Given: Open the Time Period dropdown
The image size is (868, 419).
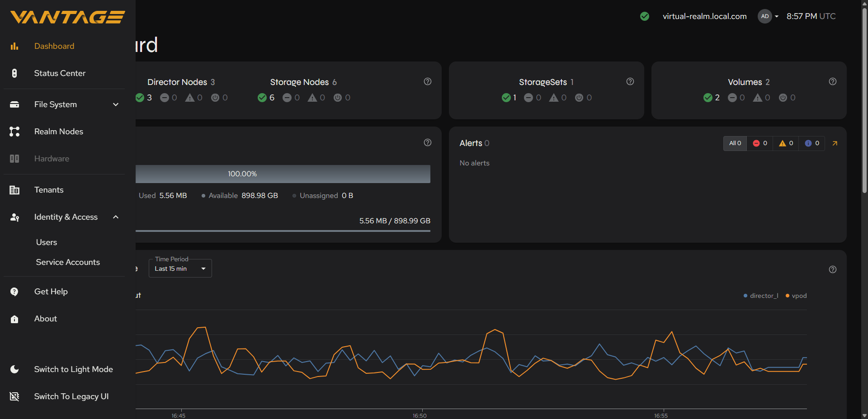Looking at the screenshot, I should pyautogui.click(x=180, y=268).
